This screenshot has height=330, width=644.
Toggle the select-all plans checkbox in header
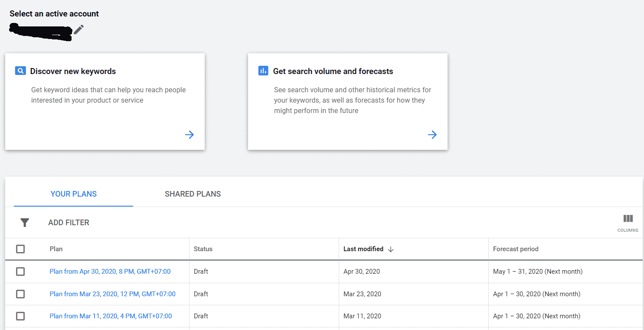(x=20, y=249)
